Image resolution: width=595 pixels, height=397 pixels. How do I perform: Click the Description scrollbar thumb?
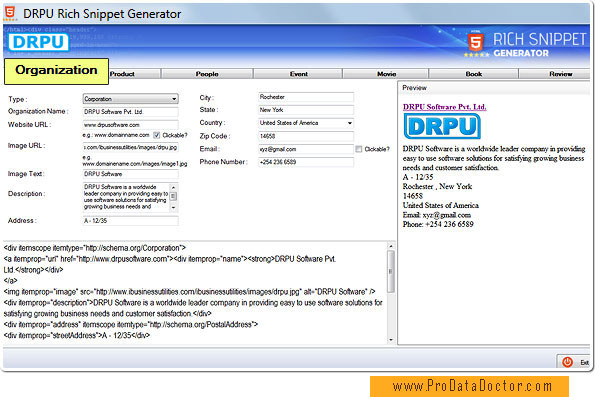pyautogui.click(x=173, y=196)
